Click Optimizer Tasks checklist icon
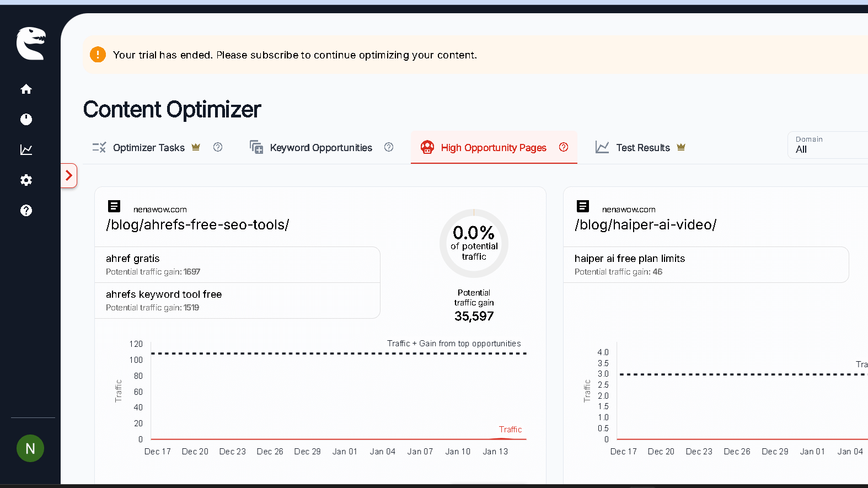Image resolution: width=868 pixels, height=488 pixels. 99,147
